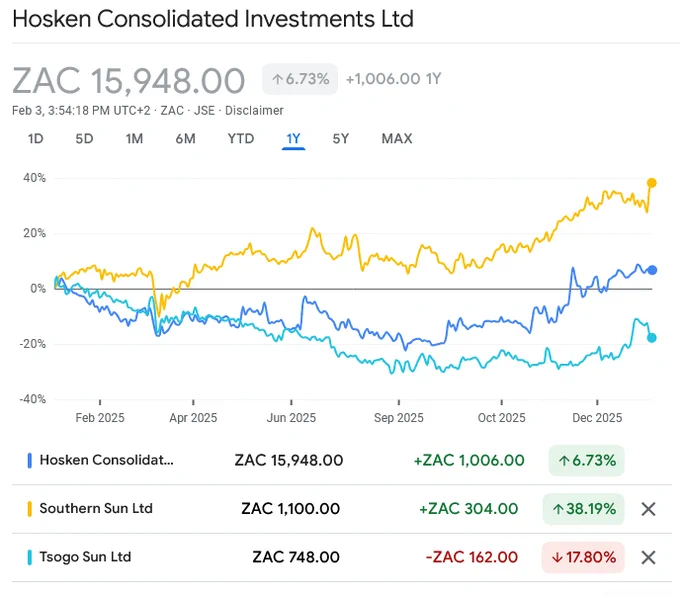Click the blue color bar beside Hosken Consolidated
This screenshot has height=597, width=680.
coord(29,460)
